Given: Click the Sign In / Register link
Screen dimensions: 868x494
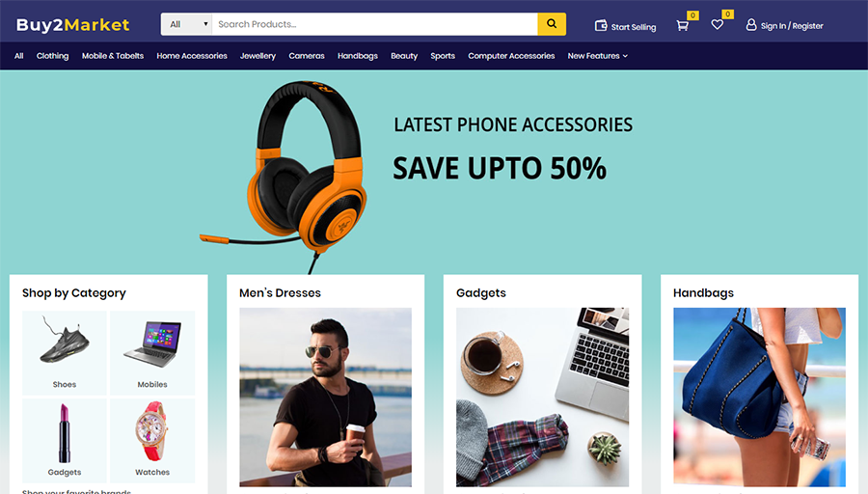Looking at the screenshot, I should 792,26.
